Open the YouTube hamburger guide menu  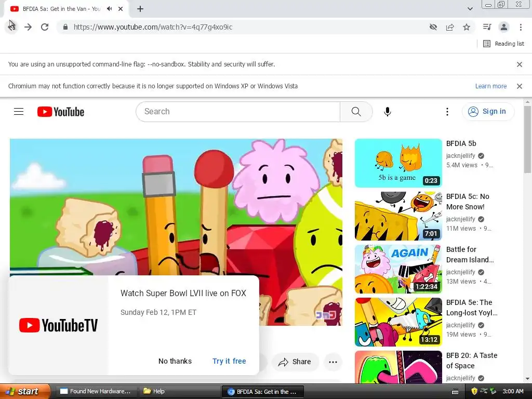click(19, 112)
